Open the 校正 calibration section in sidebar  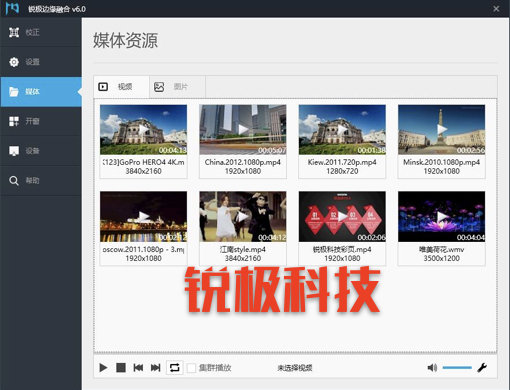[x=41, y=32]
